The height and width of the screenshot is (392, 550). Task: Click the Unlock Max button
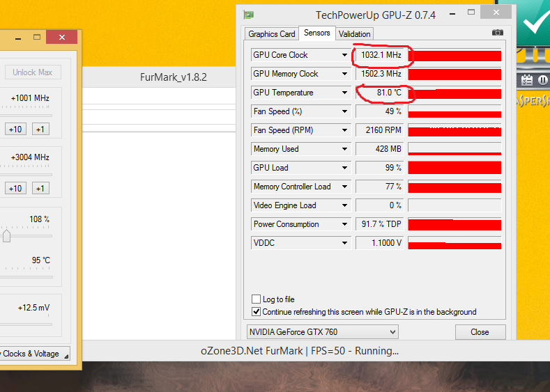(33, 72)
